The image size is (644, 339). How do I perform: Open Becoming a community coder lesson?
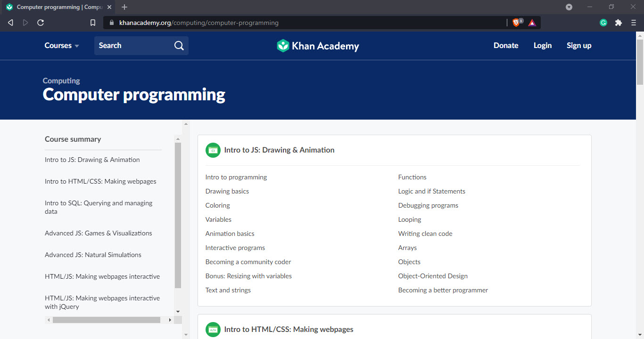pyautogui.click(x=248, y=262)
